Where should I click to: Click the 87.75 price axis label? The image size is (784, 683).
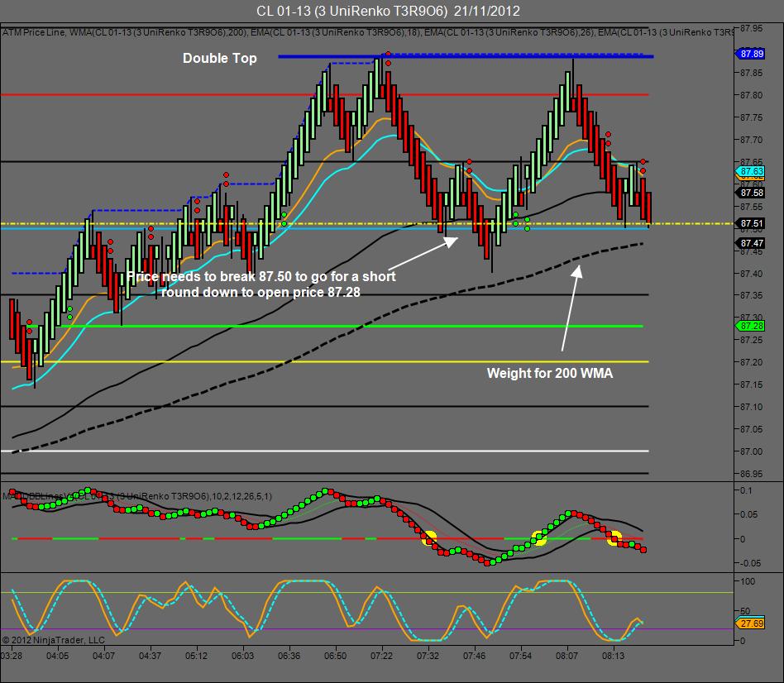click(x=752, y=117)
